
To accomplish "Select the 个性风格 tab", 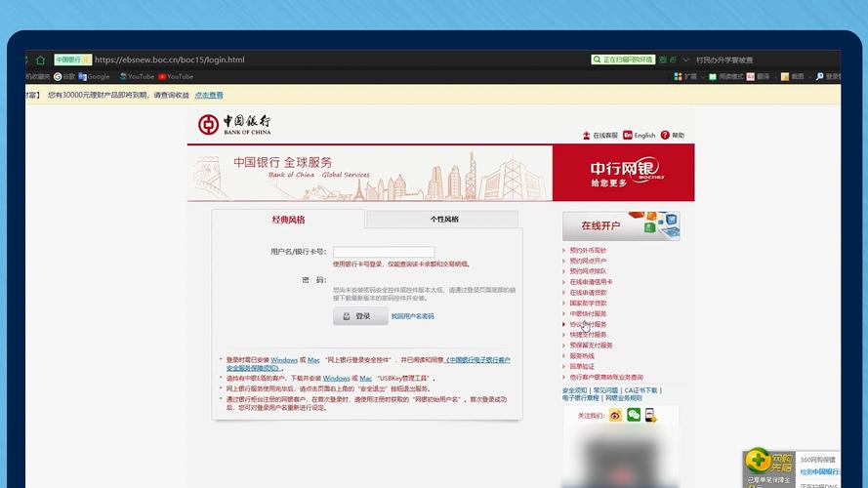I will pos(444,220).
